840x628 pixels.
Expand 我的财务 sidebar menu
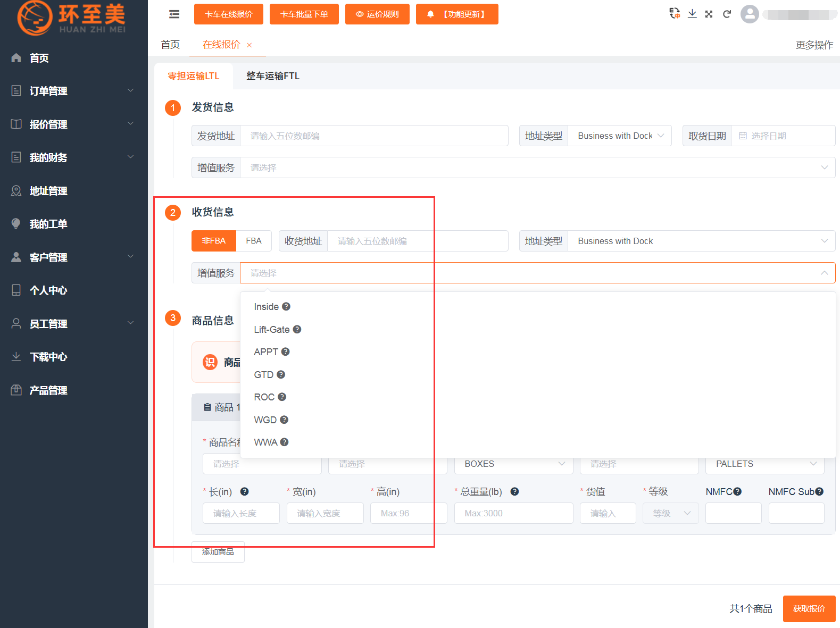74,157
